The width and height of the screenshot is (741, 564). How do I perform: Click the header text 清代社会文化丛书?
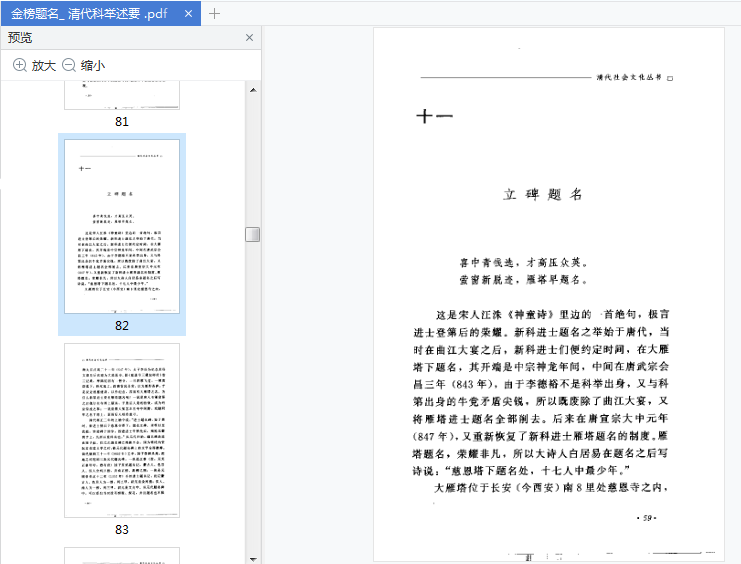pyautogui.click(x=629, y=77)
